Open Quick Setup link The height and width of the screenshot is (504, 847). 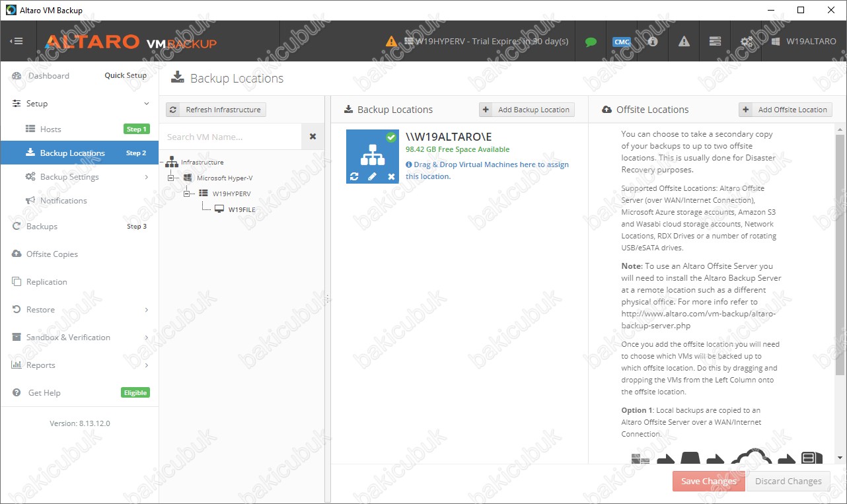click(126, 75)
